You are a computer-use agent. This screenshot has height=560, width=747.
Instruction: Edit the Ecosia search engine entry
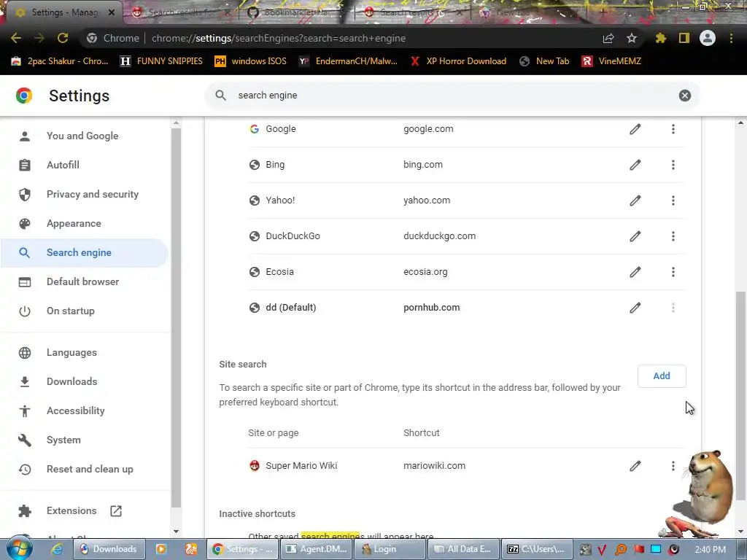coord(635,272)
